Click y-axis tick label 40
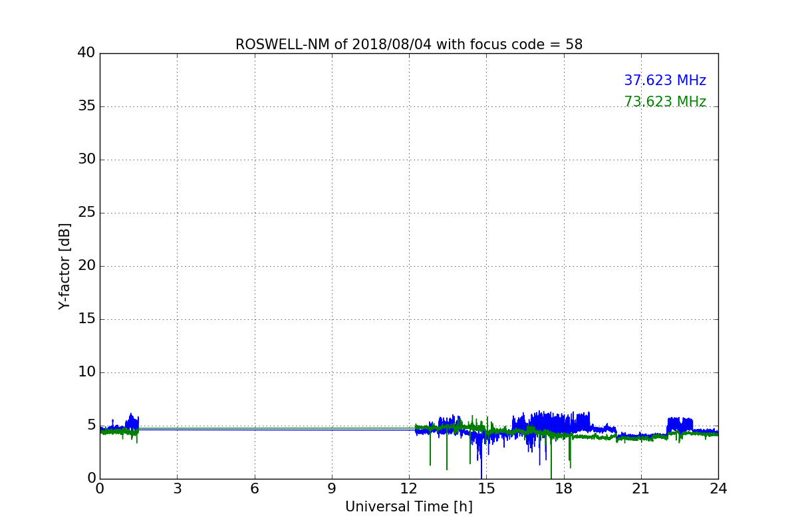798x532 pixels. coord(86,53)
